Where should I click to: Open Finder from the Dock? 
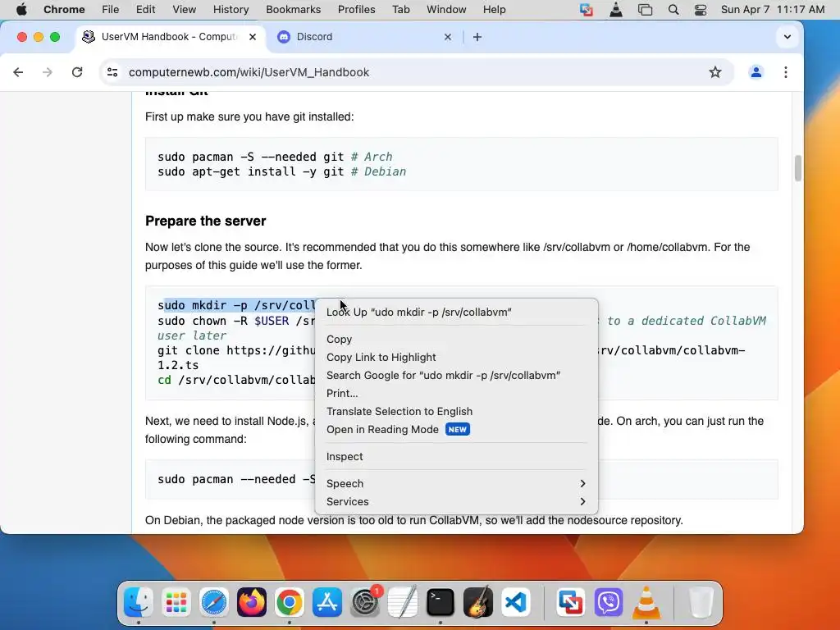pos(138,602)
